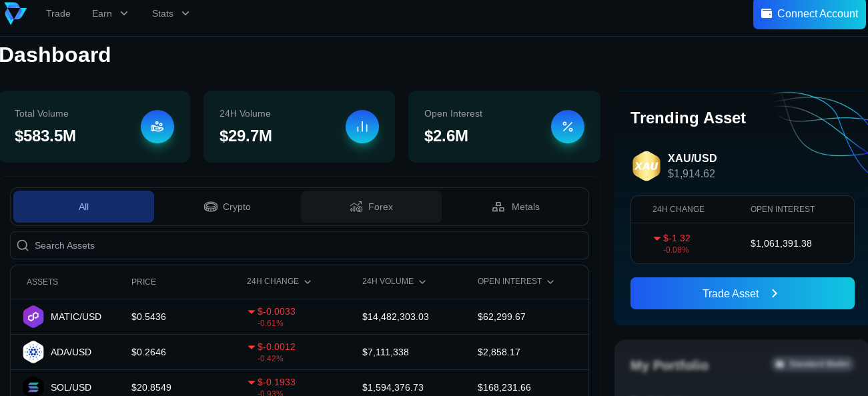Click SOL volume $1,594,376.73
The height and width of the screenshot is (396, 868).
coord(393,387)
